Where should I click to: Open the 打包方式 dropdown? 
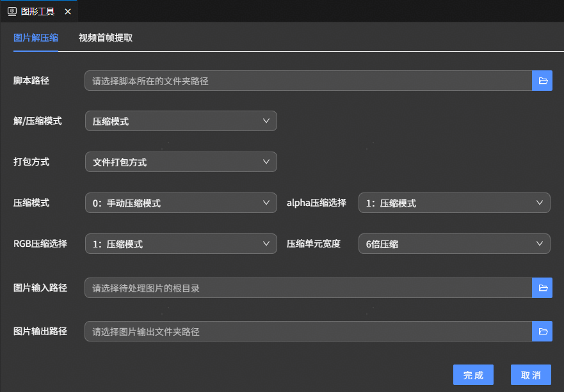click(x=181, y=162)
